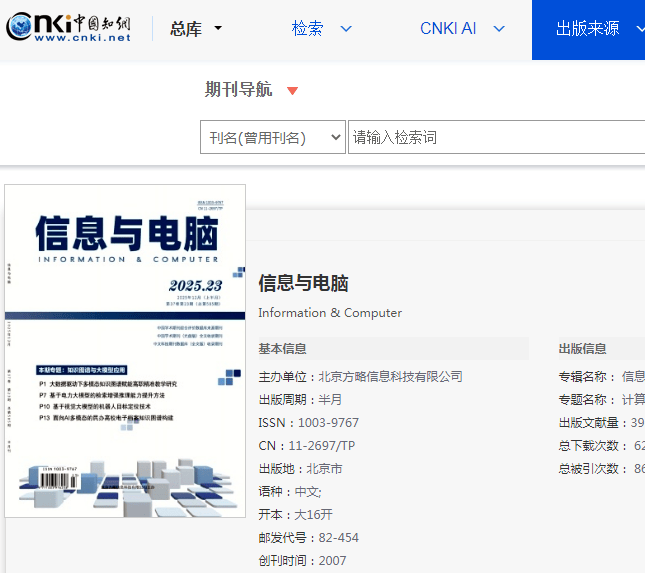The image size is (645, 573).
Task: Open the 信息与电脑 journal cover image
Action: coord(125,351)
